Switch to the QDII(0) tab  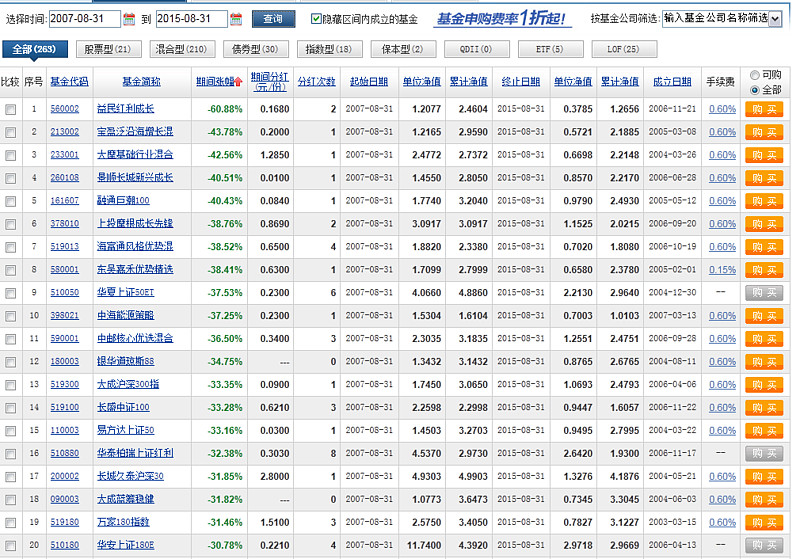click(x=477, y=49)
